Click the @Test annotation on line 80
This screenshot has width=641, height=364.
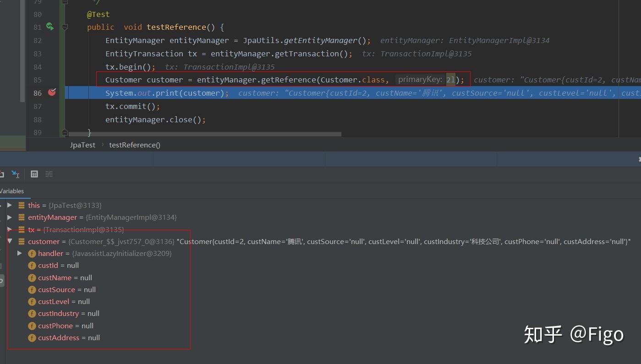coord(99,14)
